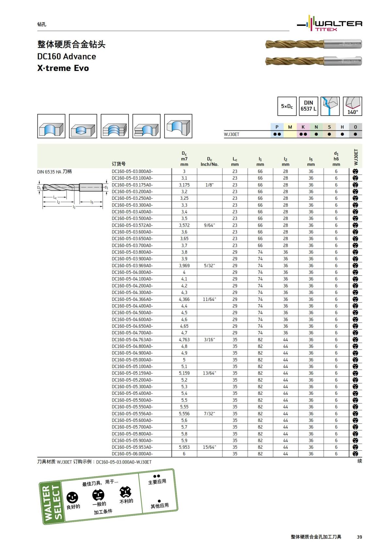Click the 整体硬质合金钻头 title
This screenshot has width=392, height=555.
(71, 44)
